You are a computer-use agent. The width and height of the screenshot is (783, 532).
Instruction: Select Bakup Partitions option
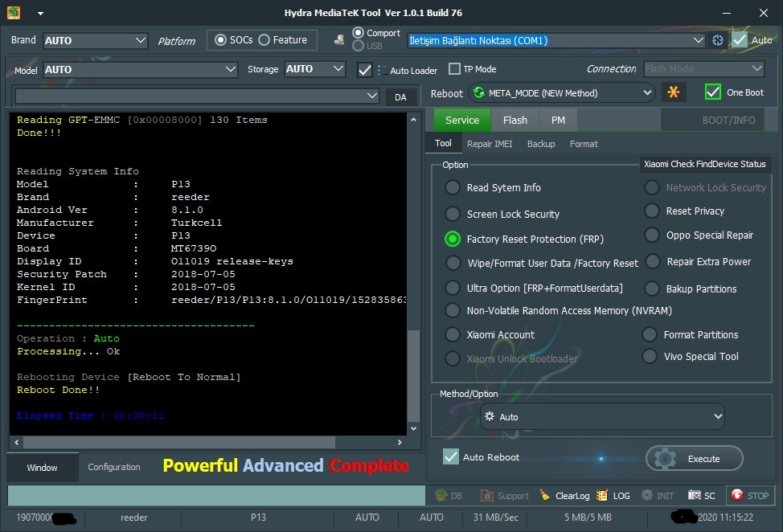(652, 289)
